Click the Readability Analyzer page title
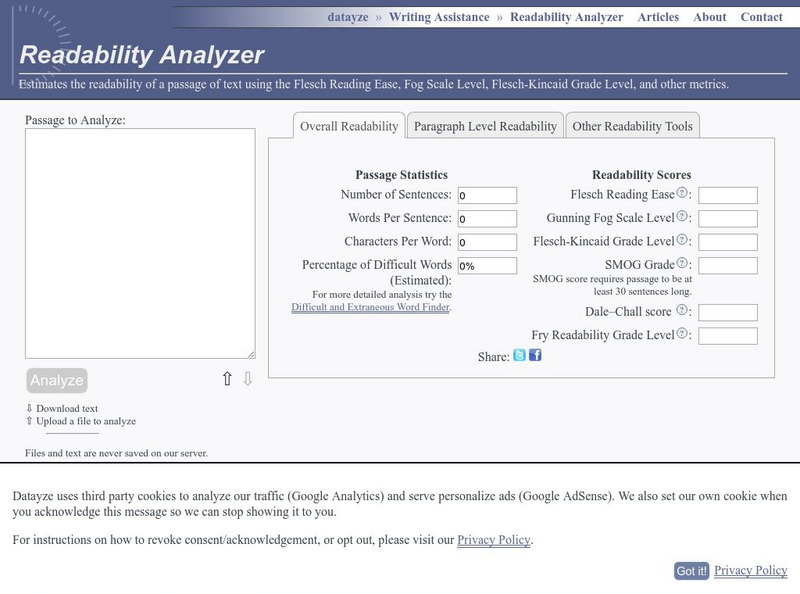The height and width of the screenshot is (594, 800). pos(142,55)
